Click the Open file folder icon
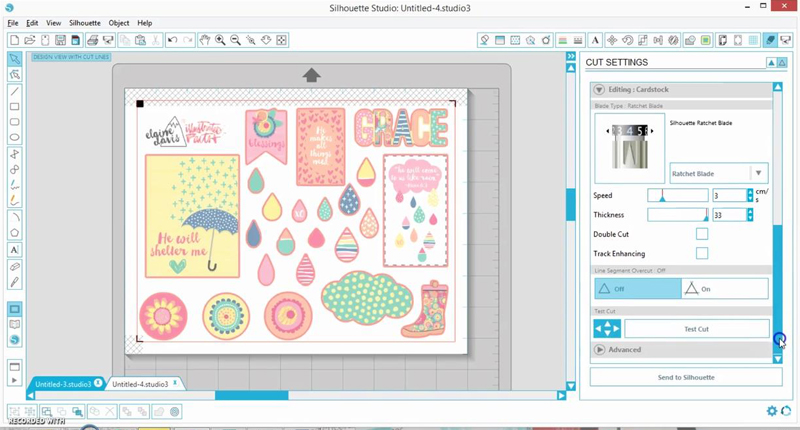Image resolution: width=800 pixels, height=430 pixels. [30, 40]
